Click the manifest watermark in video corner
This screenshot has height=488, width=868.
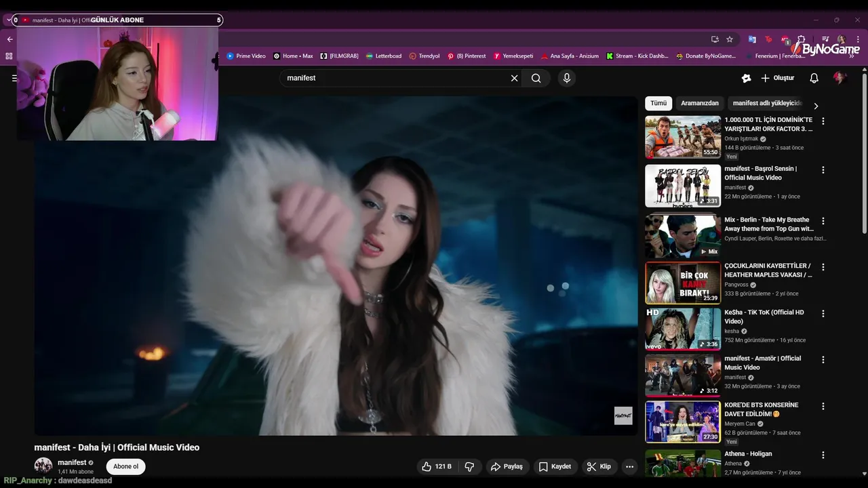coord(623,415)
